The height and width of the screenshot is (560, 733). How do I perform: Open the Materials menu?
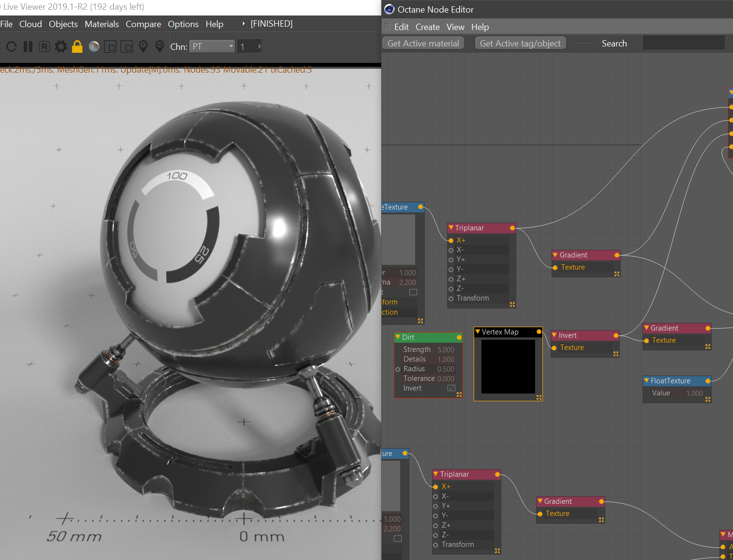tap(102, 24)
